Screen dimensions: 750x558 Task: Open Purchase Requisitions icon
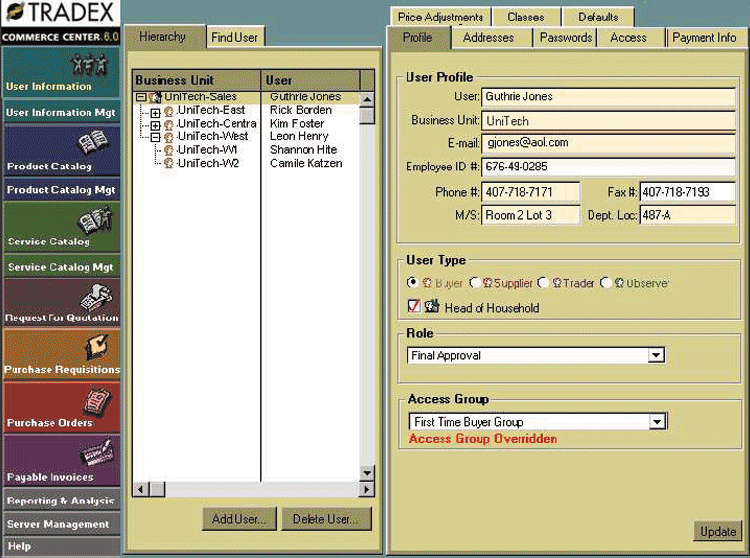(96, 348)
